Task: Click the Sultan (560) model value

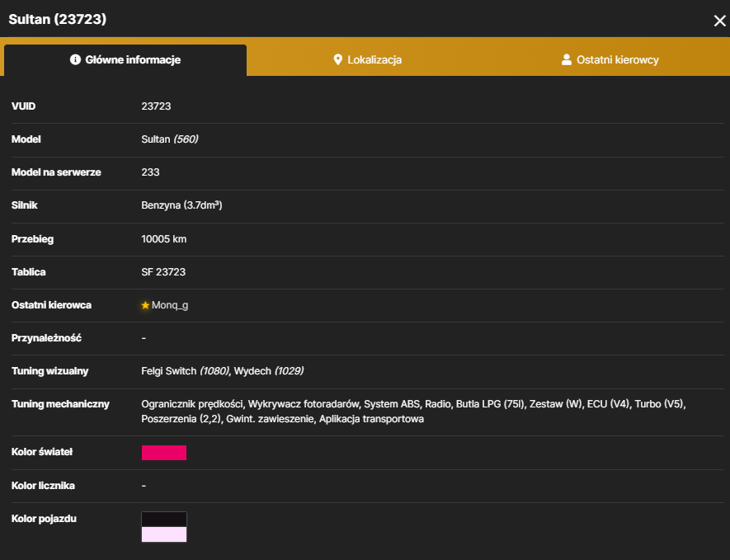Action: 169,139
